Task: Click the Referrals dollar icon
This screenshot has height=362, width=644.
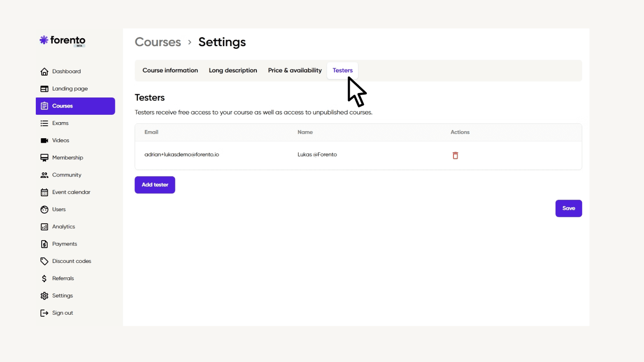Action: (44, 278)
